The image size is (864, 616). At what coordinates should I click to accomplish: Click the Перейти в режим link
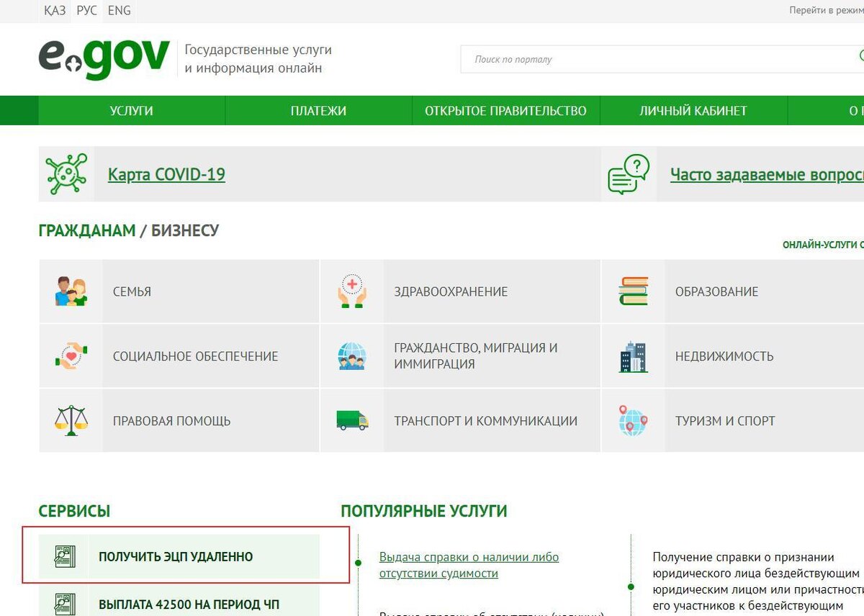coord(827,11)
